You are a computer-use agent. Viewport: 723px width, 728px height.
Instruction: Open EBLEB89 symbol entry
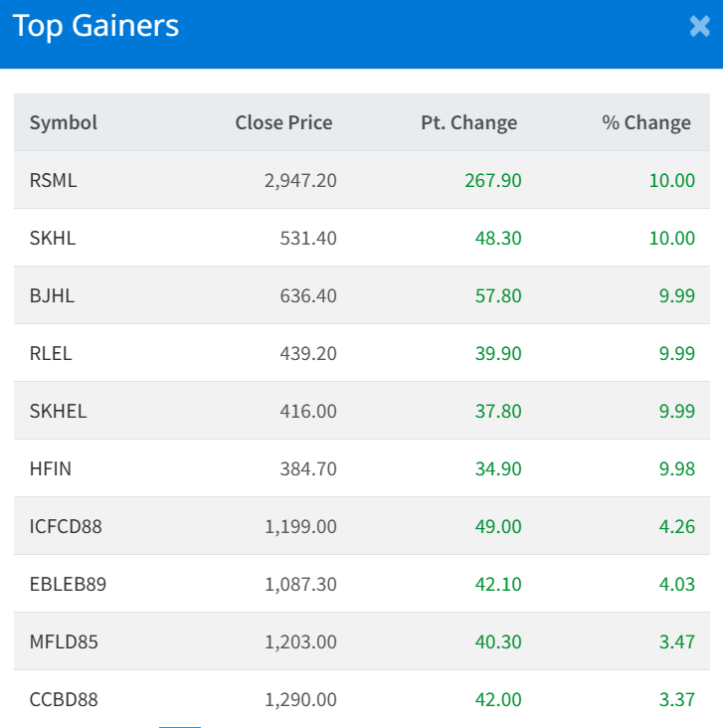pos(68,584)
